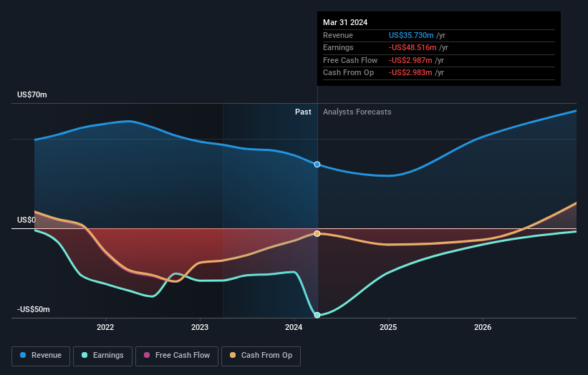Click the Analysts Forecasts label
Image resolution: width=588 pixels, height=375 pixels.
point(357,112)
